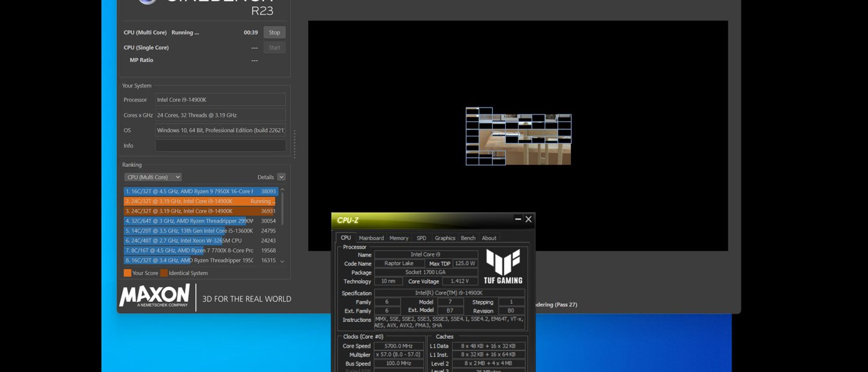868x372 pixels.
Task: Open the SPD tab in CPU-Z
Action: click(x=421, y=238)
